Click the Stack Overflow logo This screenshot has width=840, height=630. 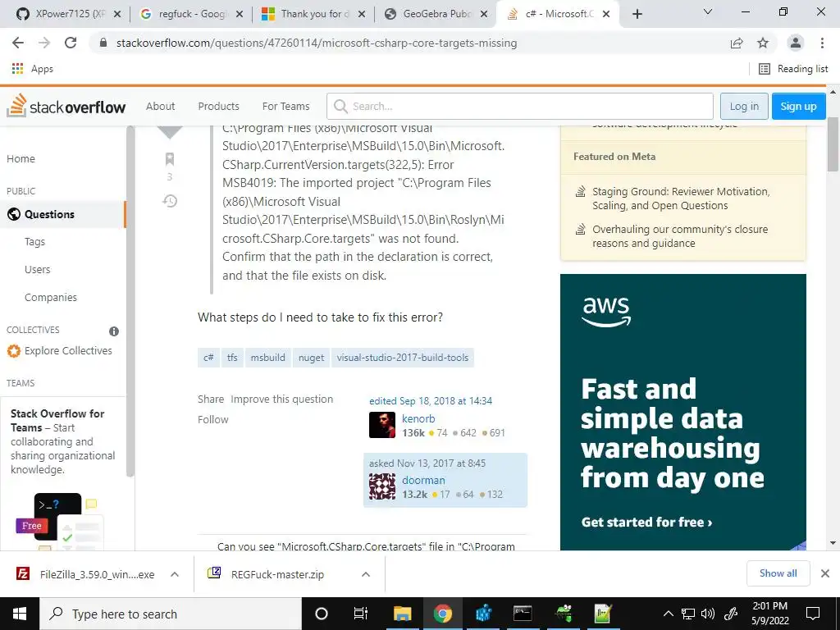[66, 106]
